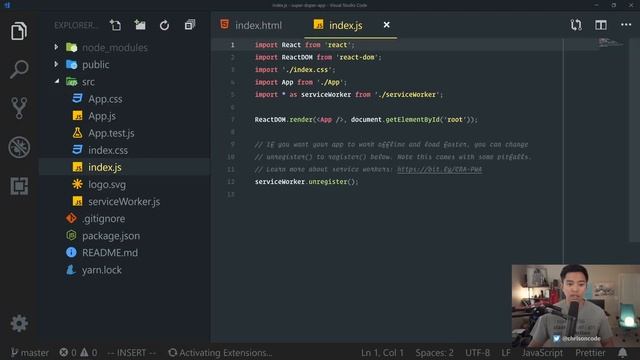Place cursor on serviceWorker.unregister() line
640x360 pixels.
point(307,182)
